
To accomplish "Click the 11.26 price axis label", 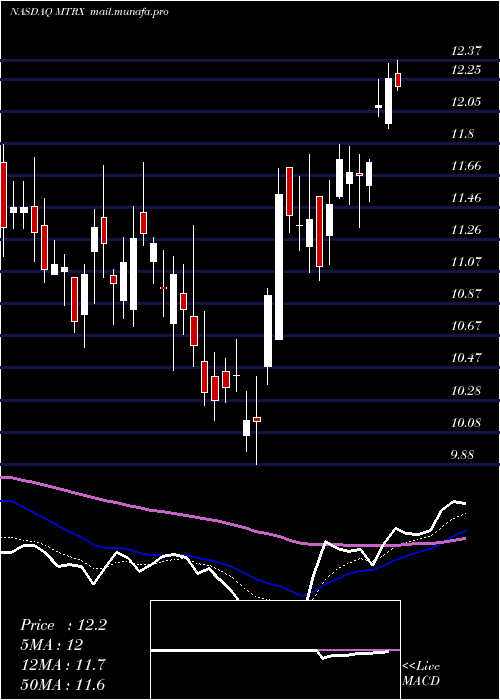I will tap(466, 230).
